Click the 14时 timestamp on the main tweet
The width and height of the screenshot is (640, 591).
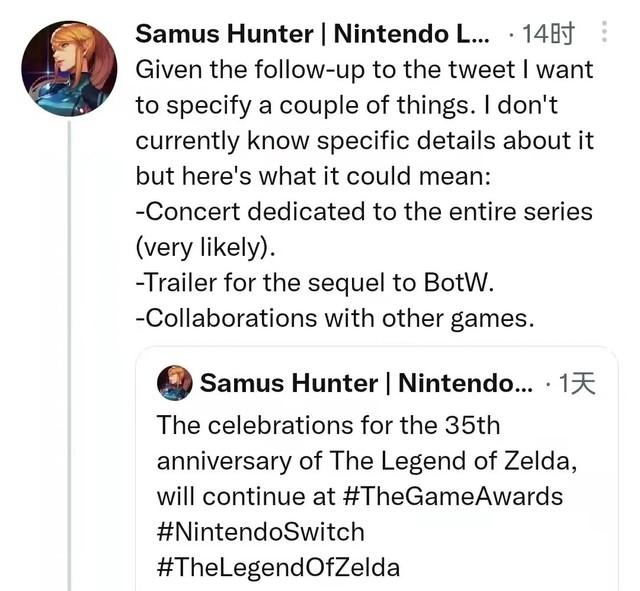(x=551, y=33)
